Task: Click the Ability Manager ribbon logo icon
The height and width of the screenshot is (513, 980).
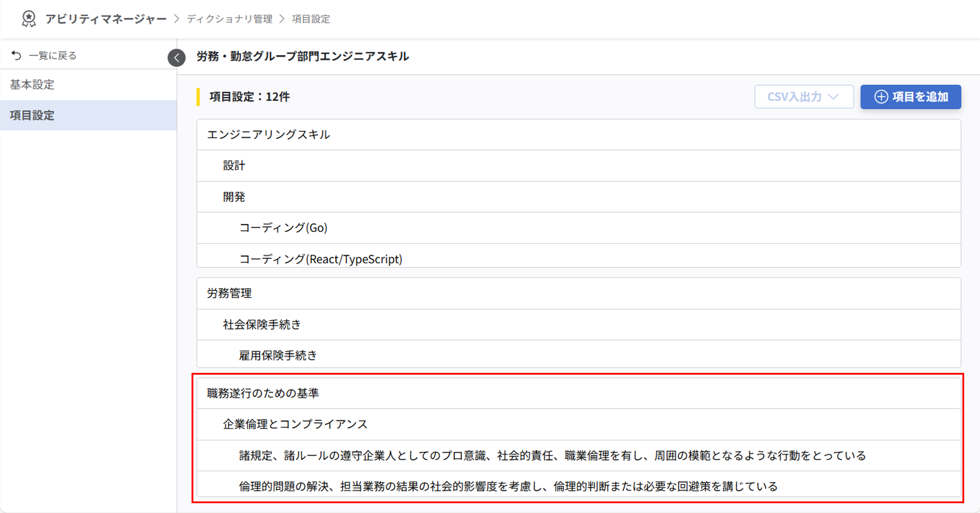Action: [x=29, y=18]
